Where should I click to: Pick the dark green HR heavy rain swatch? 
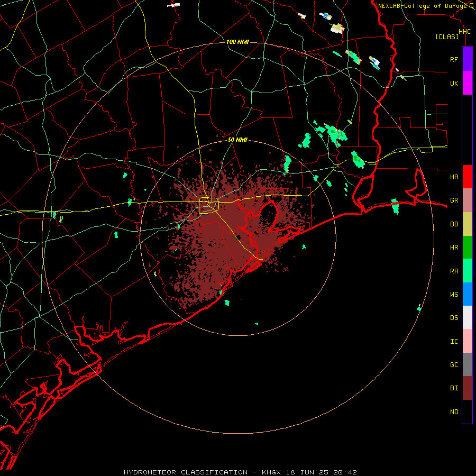coord(467,248)
